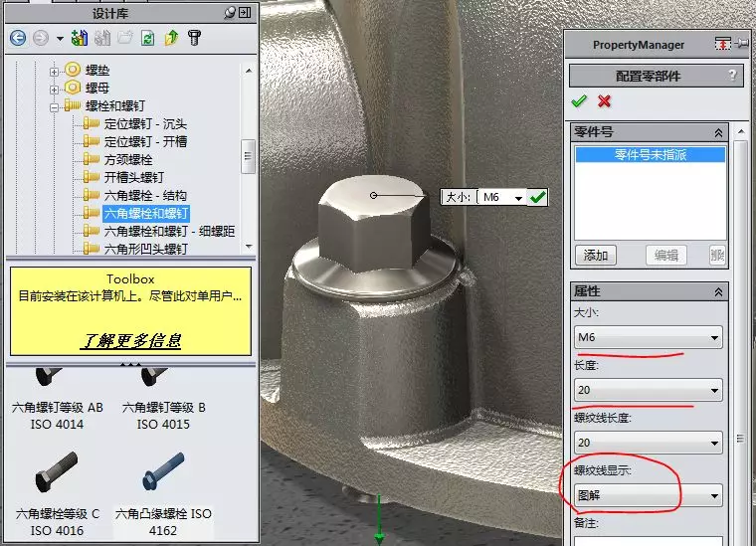Click Add File Location icon
The image size is (756, 546).
click(102, 38)
